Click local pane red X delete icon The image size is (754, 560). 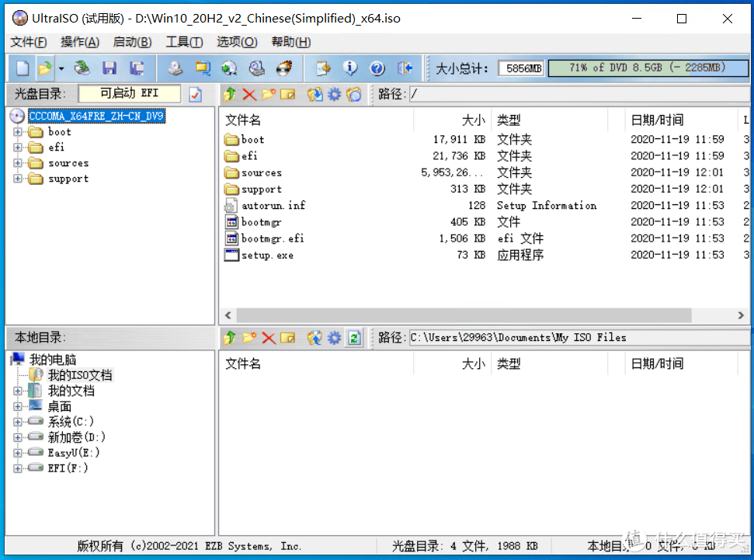269,338
